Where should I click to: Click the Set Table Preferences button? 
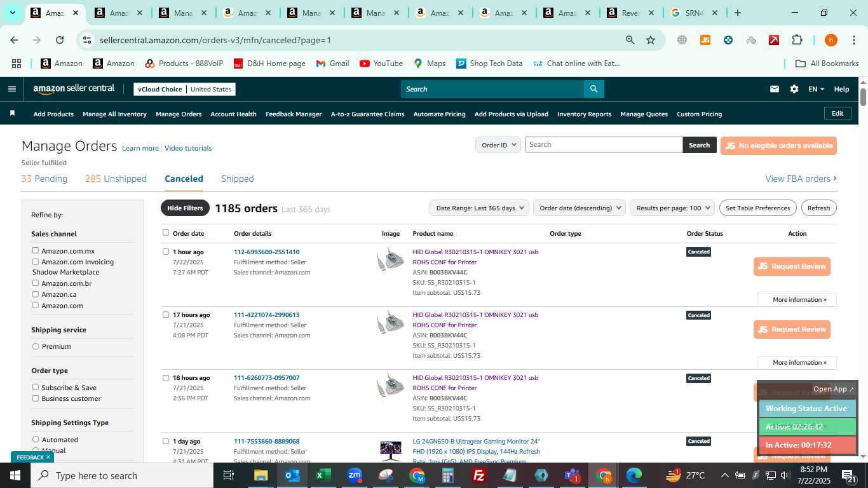pyautogui.click(x=757, y=208)
